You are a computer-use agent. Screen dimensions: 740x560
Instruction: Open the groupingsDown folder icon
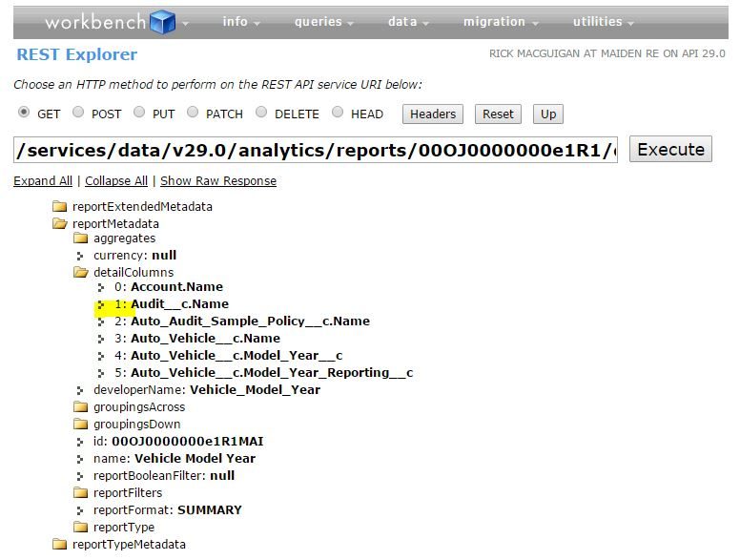click(x=81, y=424)
